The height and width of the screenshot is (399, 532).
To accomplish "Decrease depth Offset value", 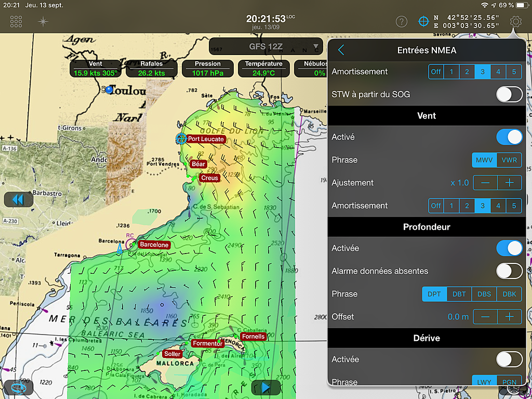I will (485, 317).
